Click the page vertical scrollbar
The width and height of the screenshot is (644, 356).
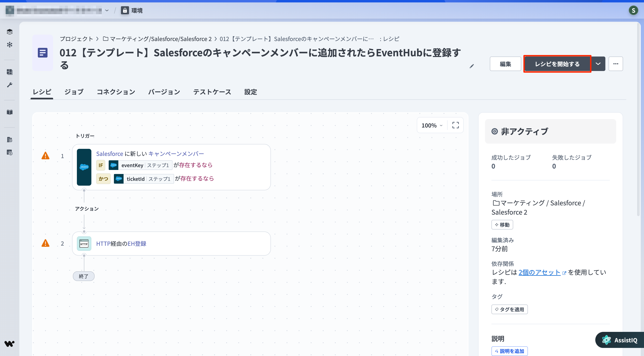[638, 120]
